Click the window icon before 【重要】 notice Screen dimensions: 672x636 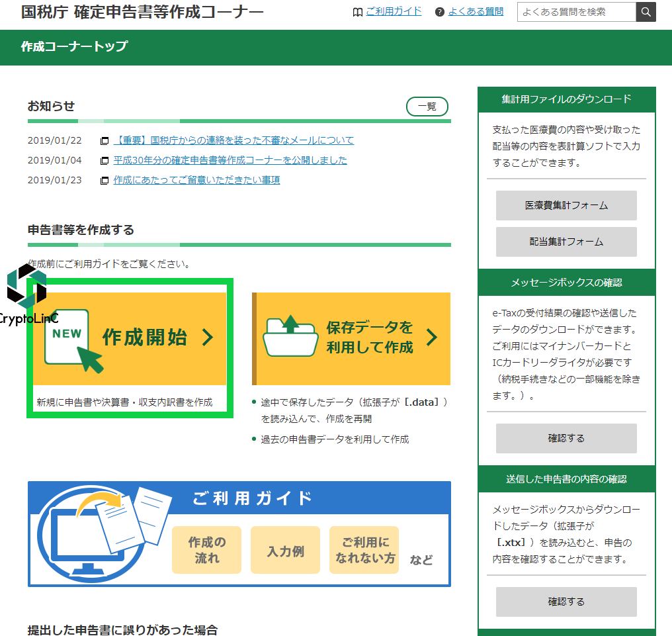104,141
